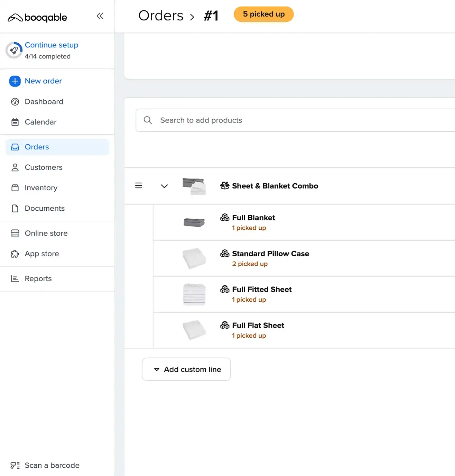Click the Full Blanket product thumbnail

[194, 222]
